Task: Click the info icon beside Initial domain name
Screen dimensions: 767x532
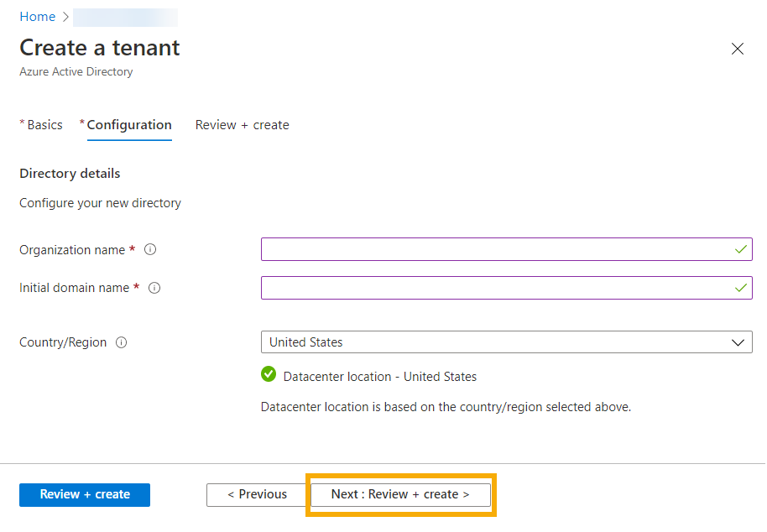Action: (x=154, y=288)
